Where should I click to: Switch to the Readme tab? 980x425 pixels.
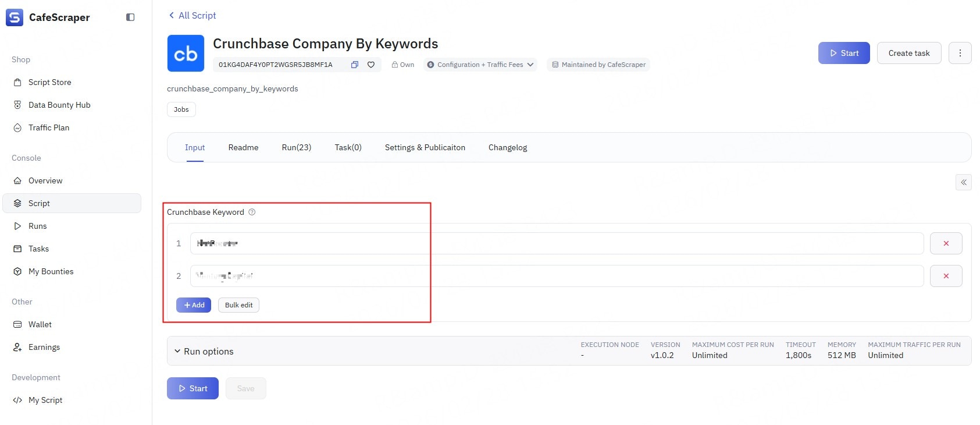pos(243,147)
